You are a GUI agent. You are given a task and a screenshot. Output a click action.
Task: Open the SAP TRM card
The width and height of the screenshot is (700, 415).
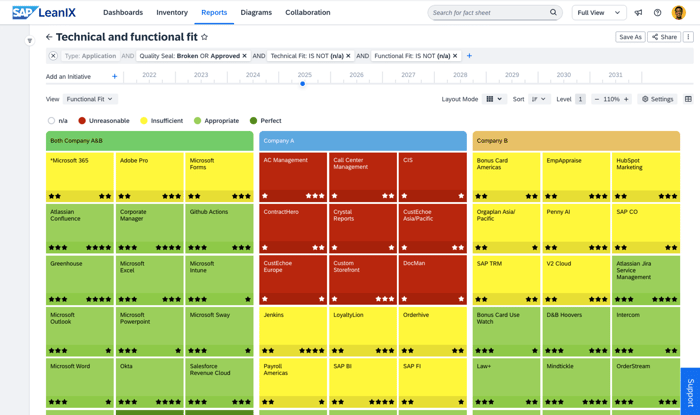click(507, 280)
